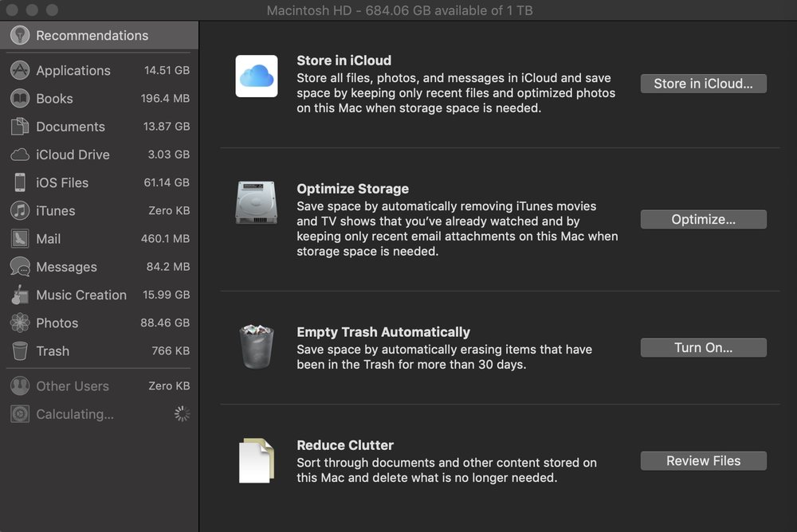Screen dimensions: 797x532
Task: Select the iTunes label in sidebar
Action: 56,210
